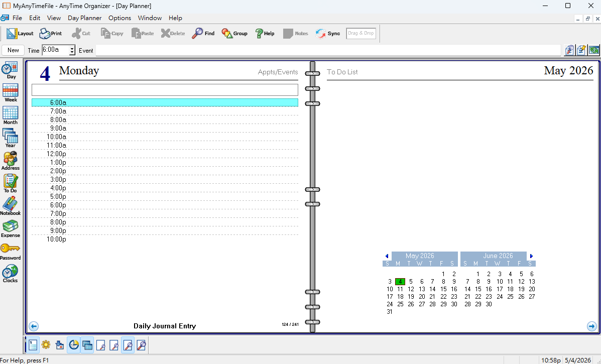The height and width of the screenshot is (364, 601).
Task: Select the 3:00p time slot
Action: click(x=165, y=180)
